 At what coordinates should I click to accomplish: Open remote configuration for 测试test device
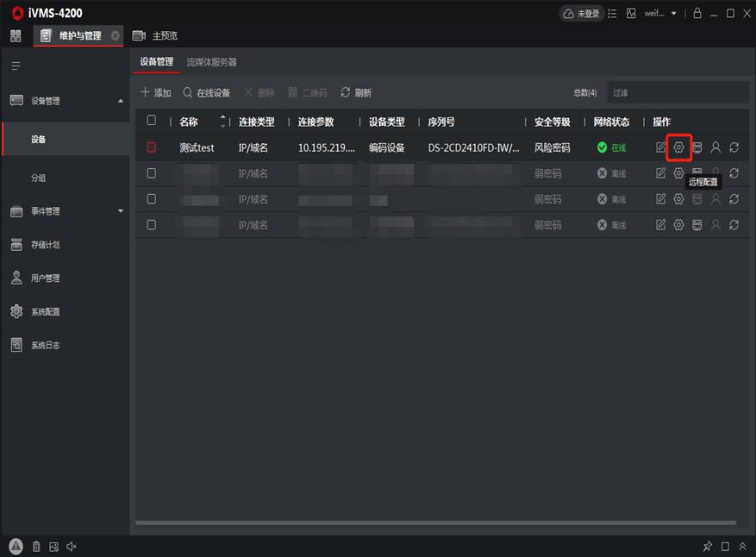pos(678,147)
